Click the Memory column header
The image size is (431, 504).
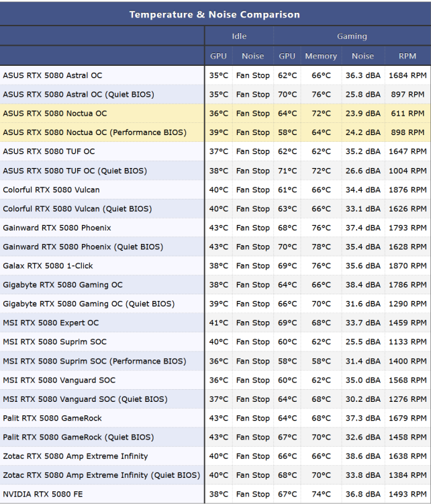pyautogui.click(x=321, y=56)
